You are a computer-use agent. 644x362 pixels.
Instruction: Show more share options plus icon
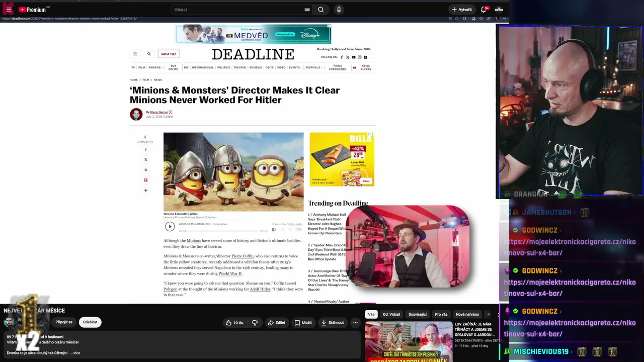pos(146,191)
